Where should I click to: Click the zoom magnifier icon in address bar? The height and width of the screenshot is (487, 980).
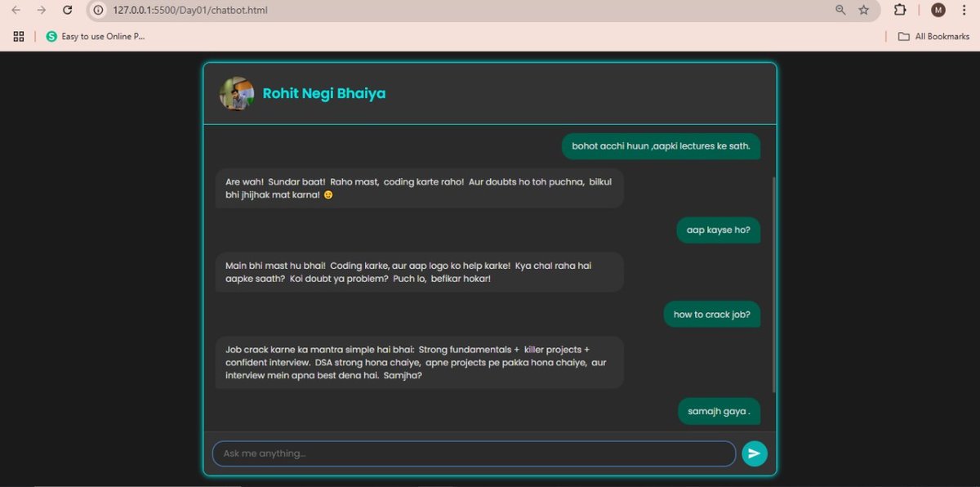click(840, 11)
